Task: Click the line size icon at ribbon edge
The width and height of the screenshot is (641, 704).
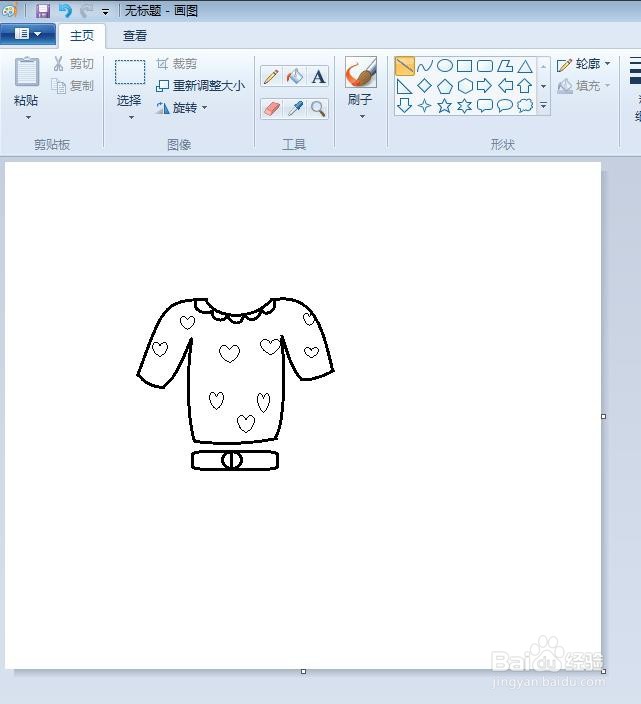Action: click(x=635, y=70)
